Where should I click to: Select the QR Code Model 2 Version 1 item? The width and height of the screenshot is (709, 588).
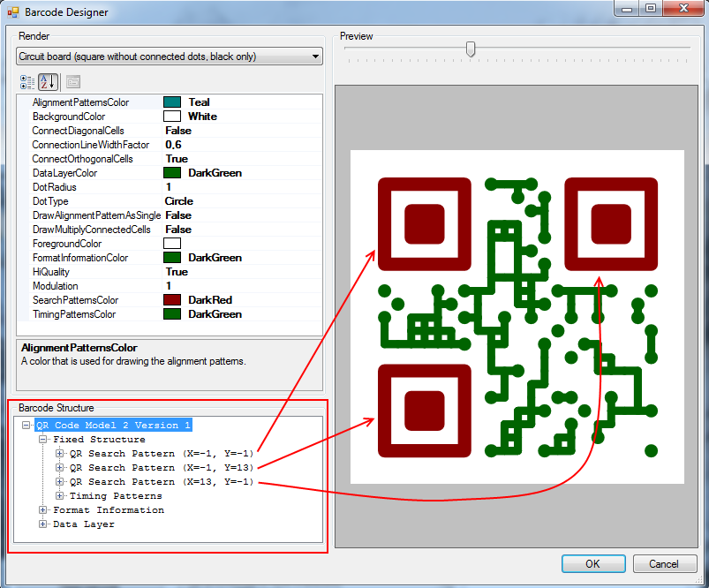[x=114, y=426]
